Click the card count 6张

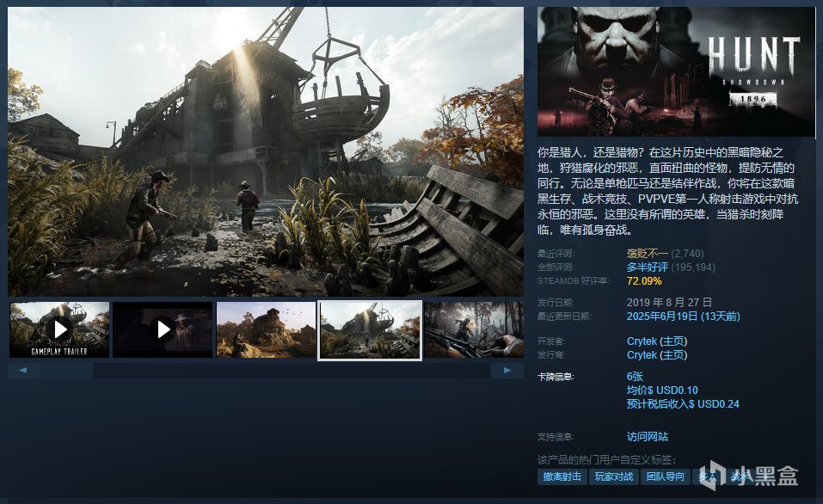635,377
